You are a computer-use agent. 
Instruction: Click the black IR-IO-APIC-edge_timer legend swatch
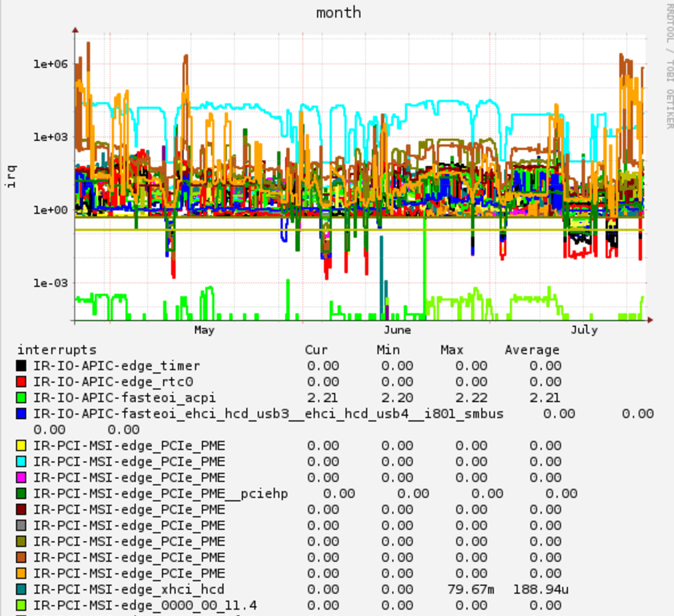point(21,366)
